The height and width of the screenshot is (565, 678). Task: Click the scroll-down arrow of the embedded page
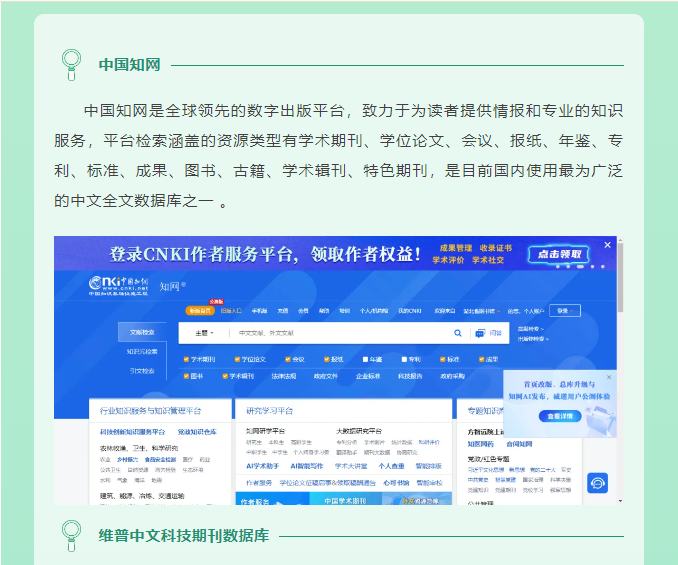point(620,501)
